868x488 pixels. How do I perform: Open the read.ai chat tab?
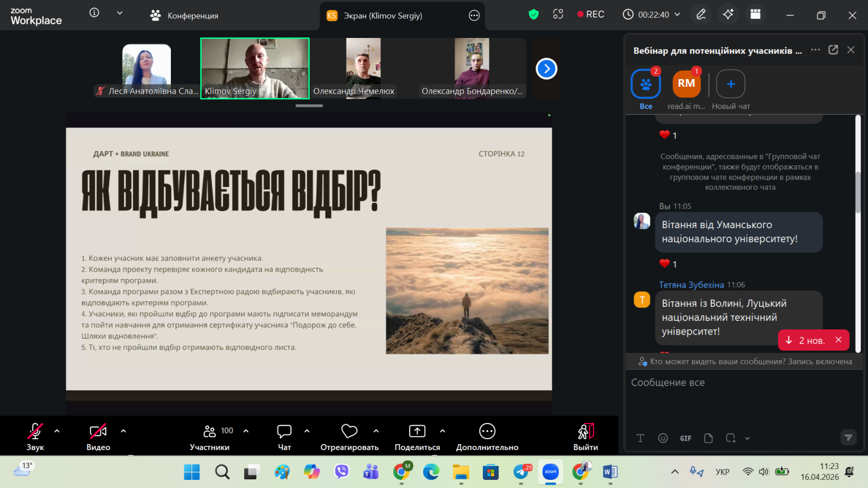click(x=686, y=88)
